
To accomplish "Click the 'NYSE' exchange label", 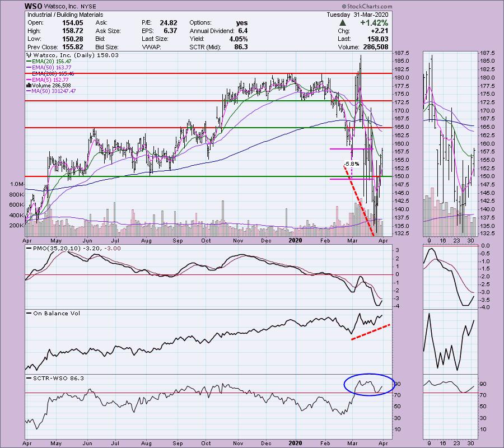I will pyautogui.click(x=88, y=6).
